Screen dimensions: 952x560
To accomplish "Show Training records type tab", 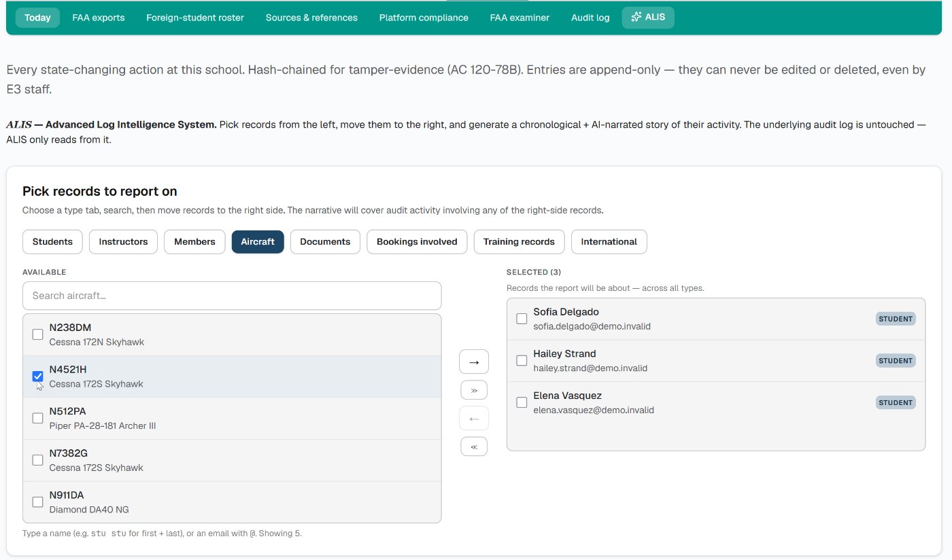I will (x=519, y=242).
